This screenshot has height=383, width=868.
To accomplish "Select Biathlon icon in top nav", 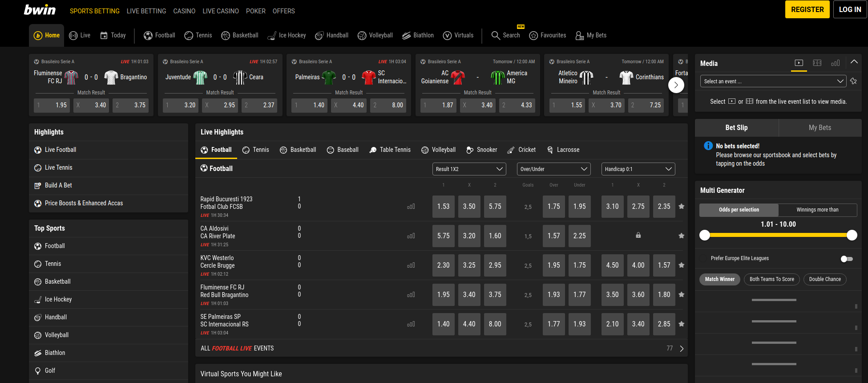I will (x=406, y=36).
